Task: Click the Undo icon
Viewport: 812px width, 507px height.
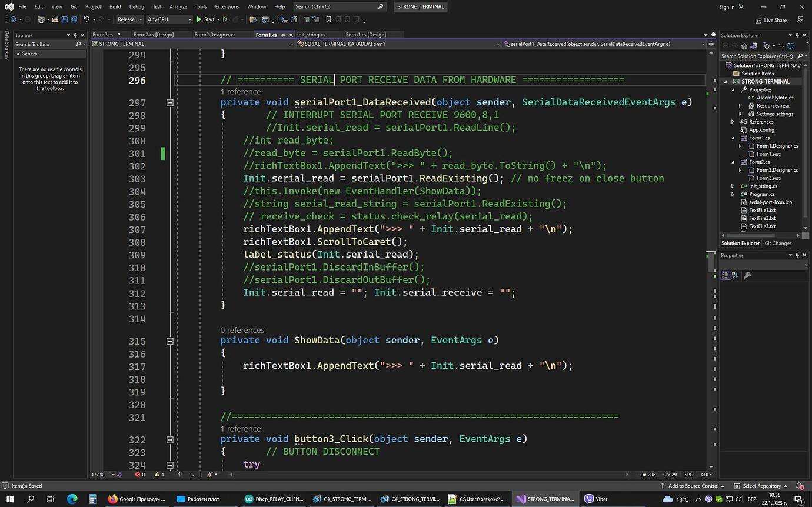Action: point(86,19)
